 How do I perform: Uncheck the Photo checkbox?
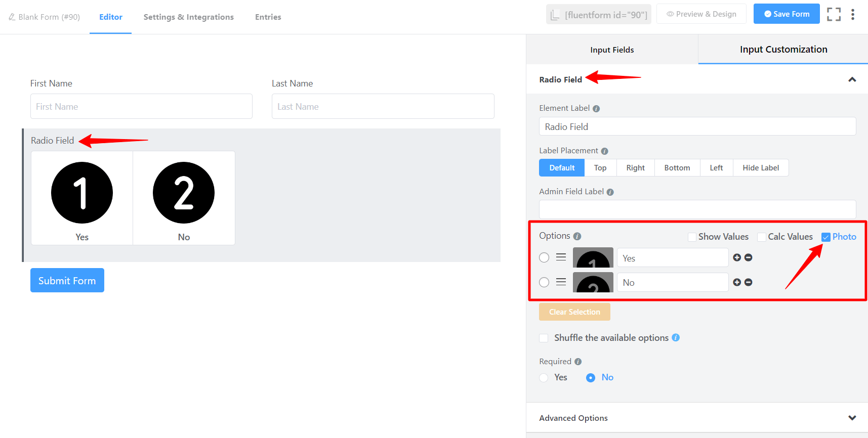coord(826,237)
